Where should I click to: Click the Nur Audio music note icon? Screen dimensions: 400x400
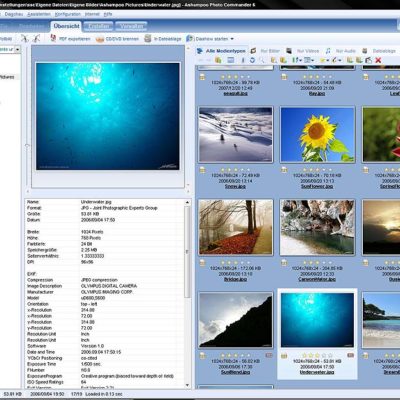pos(328,51)
